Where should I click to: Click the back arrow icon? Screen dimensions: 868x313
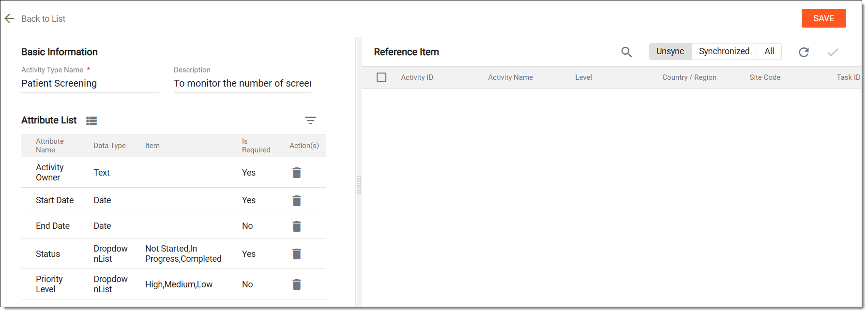[9, 18]
